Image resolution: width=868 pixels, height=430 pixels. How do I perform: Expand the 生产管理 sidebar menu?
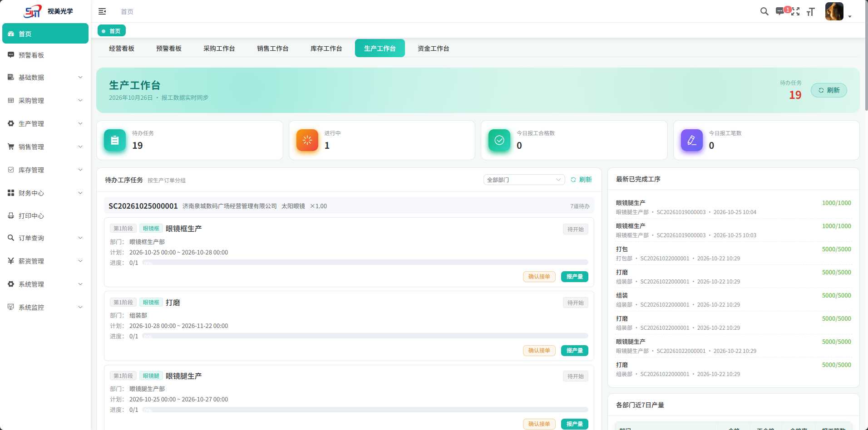pos(45,123)
